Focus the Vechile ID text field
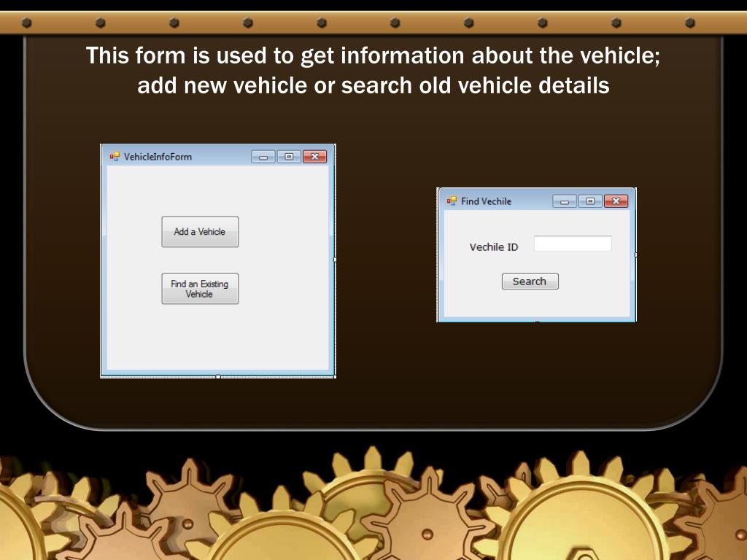 (573, 244)
